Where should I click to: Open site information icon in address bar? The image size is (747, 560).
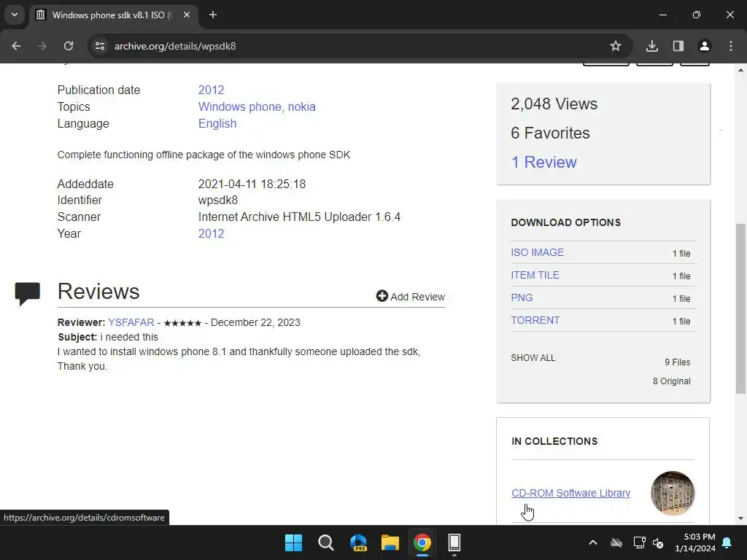[100, 46]
